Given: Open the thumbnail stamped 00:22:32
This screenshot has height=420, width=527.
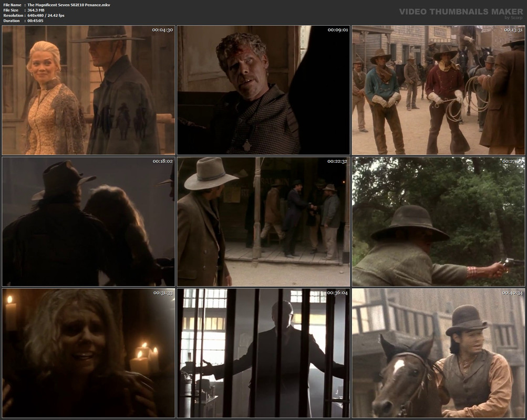Looking at the screenshot, I should (264, 222).
